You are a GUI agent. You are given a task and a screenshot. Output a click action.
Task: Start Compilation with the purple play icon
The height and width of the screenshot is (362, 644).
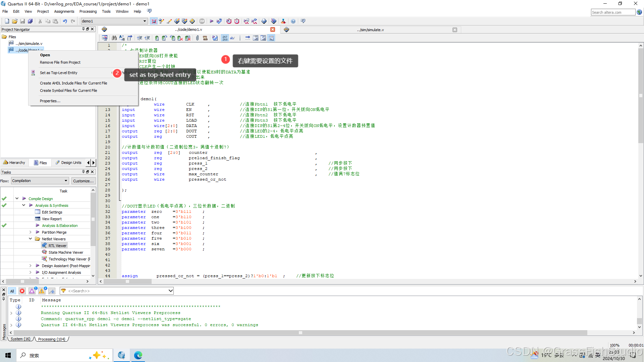pyautogui.click(x=212, y=21)
